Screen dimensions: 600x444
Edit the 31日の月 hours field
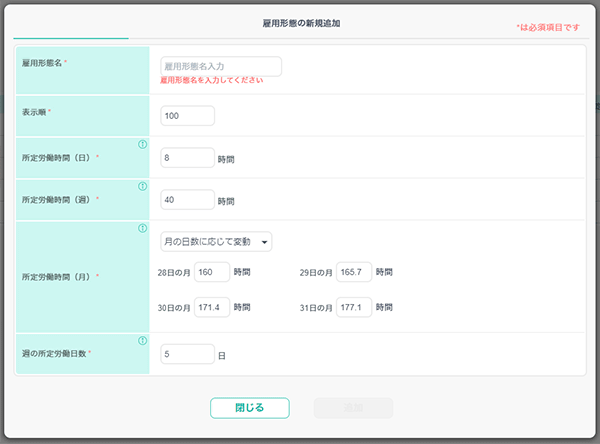[354, 307]
